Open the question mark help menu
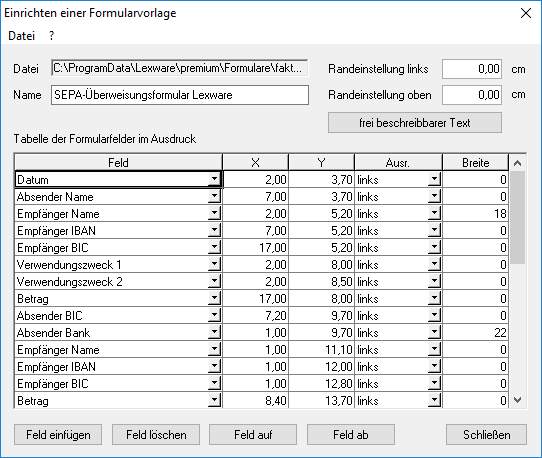The width and height of the screenshot is (542, 458). [x=52, y=36]
